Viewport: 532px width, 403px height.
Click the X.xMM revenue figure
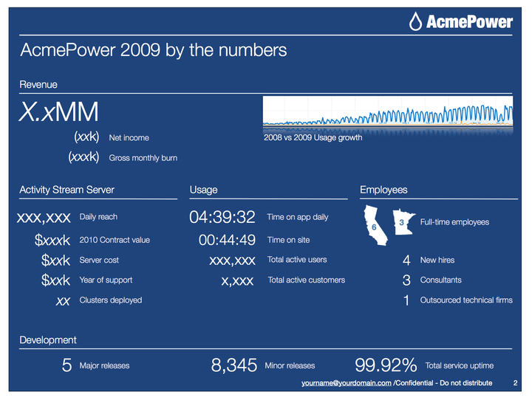(x=59, y=111)
